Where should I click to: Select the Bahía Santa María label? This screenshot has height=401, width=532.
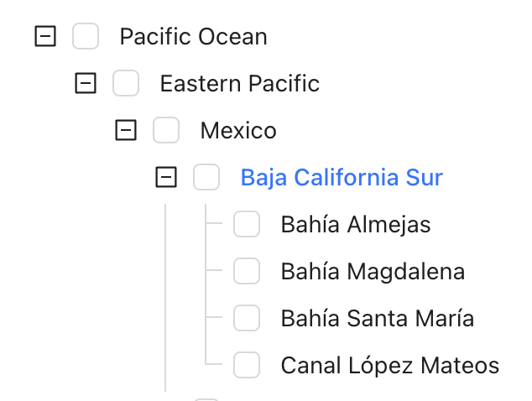[378, 319]
